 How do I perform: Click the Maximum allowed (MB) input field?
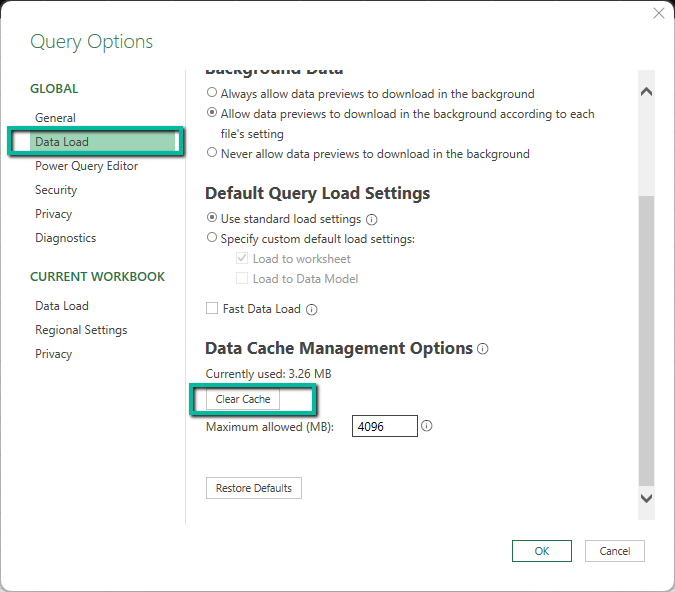[x=385, y=426]
